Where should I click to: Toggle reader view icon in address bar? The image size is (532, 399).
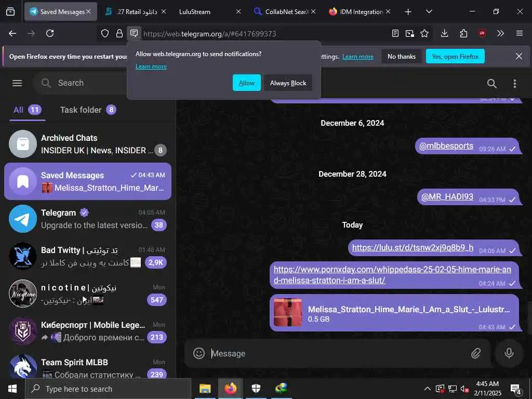coord(395,33)
